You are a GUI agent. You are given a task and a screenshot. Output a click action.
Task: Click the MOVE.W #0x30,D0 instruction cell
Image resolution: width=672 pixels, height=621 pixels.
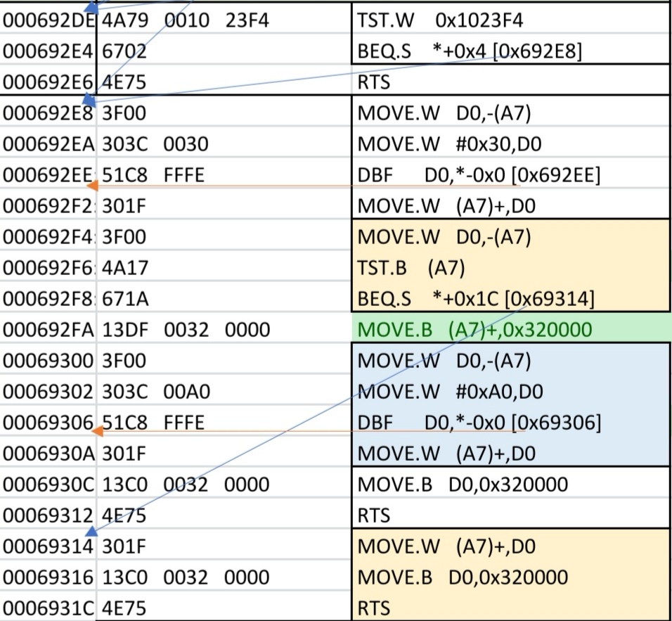(511, 143)
